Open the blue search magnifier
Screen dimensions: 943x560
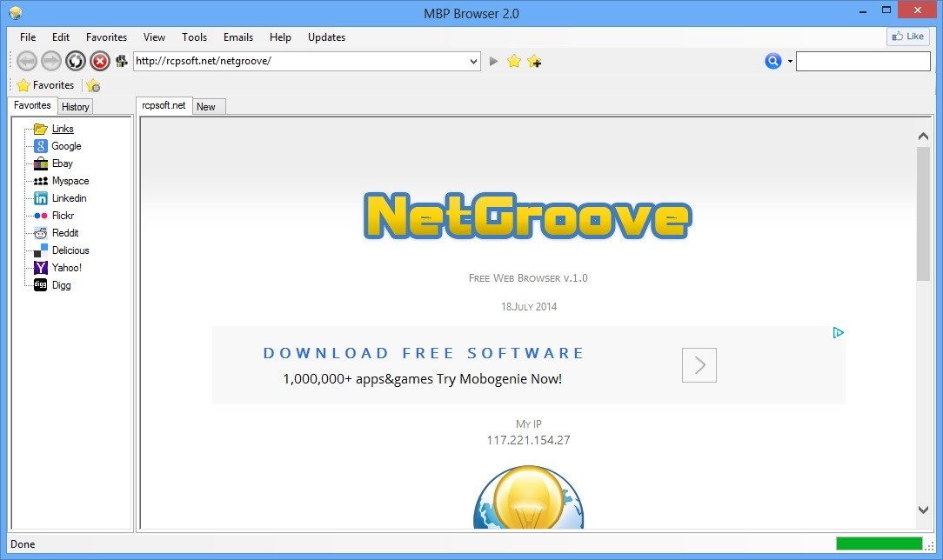(772, 61)
